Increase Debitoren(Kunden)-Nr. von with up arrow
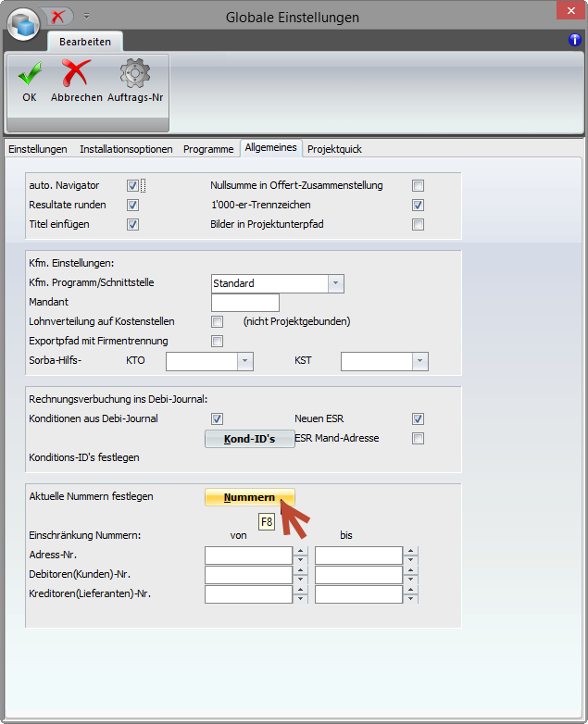Image resolution: width=588 pixels, height=724 pixels. point(301,570)
